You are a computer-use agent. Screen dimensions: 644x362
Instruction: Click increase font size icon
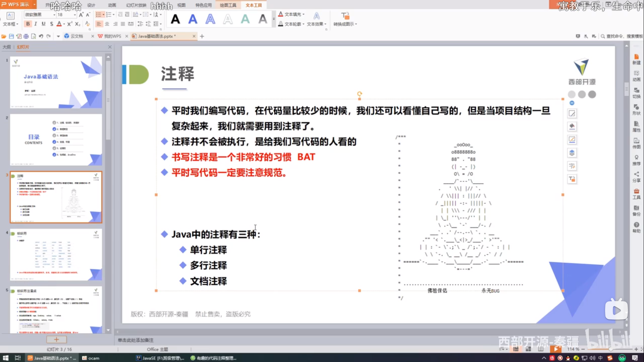click(81, 15)
